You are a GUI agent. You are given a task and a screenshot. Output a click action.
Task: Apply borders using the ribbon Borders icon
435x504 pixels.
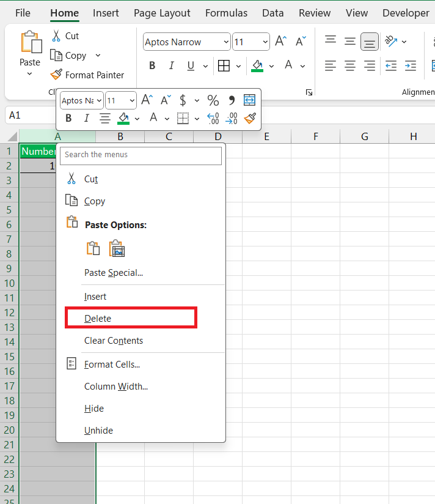click(224, 65)
